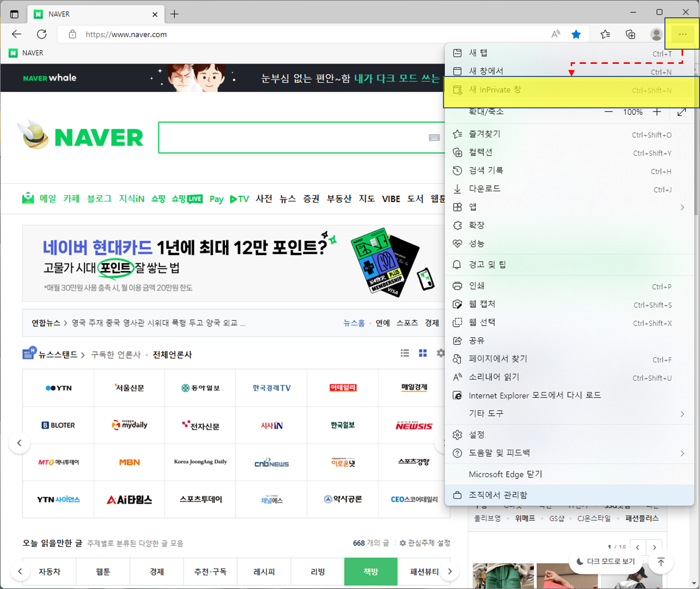Toggle 다크 모드로 보기 button
Viewport: 700px width, 589px height.
click(x=606, y=561)
